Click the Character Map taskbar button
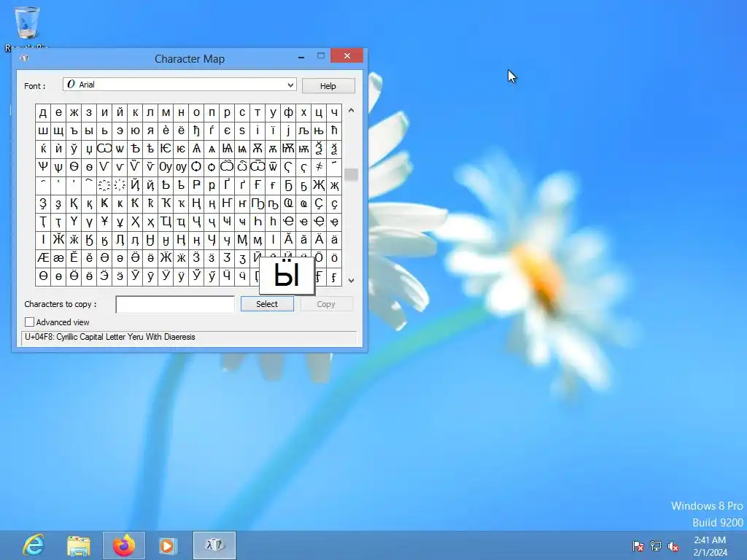 (214, 545)
